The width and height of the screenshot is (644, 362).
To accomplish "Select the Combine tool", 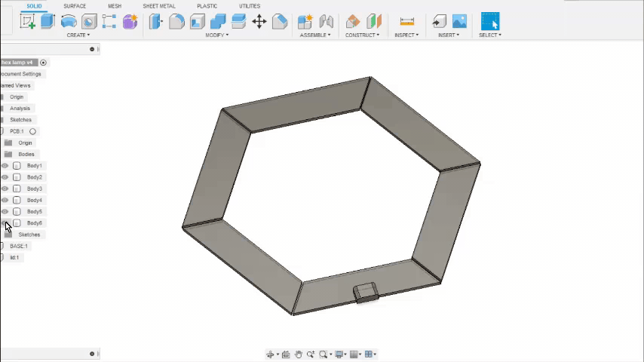I will tap(218, 21).
